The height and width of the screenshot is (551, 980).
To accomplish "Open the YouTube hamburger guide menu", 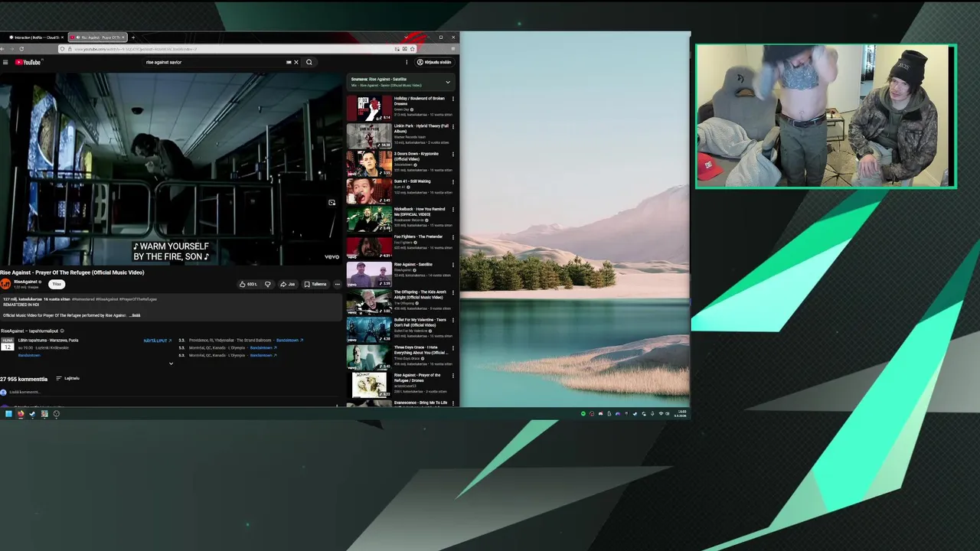I will click(5, 62).
